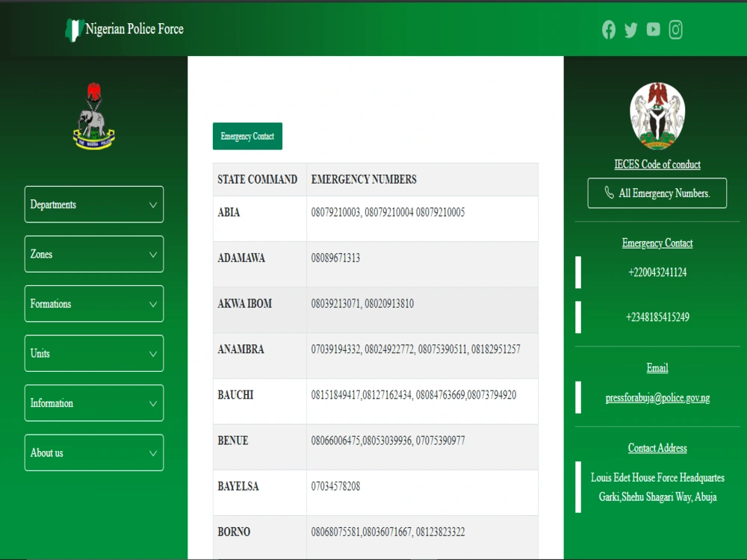Expand the Information dropdown
Screen dimensions: 747x560
tap(94, 403)
